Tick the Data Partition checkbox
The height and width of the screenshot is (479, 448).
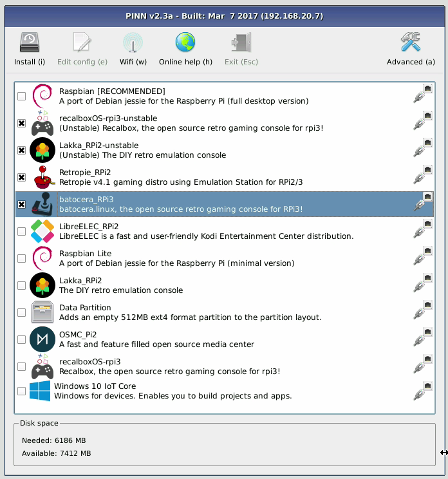pyautogui.click(x=21, y=312)
